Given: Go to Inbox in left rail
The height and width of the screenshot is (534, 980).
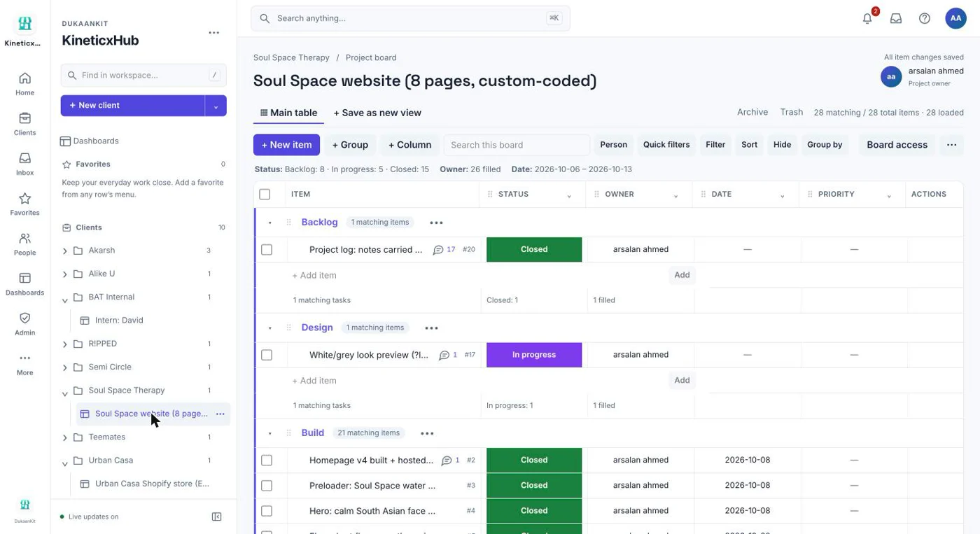Looking at the screenshot, I should (24, 164).
